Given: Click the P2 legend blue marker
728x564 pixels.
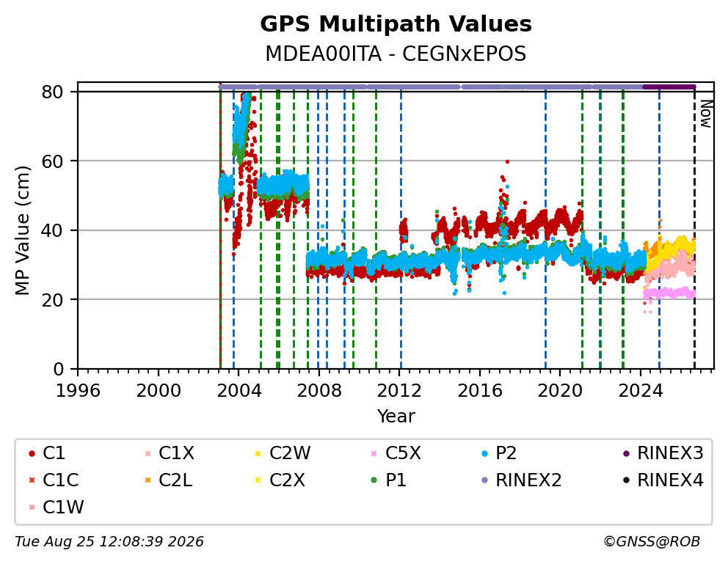Looking at the screenshot, I should pyautogui.click(x=485, y=453).
